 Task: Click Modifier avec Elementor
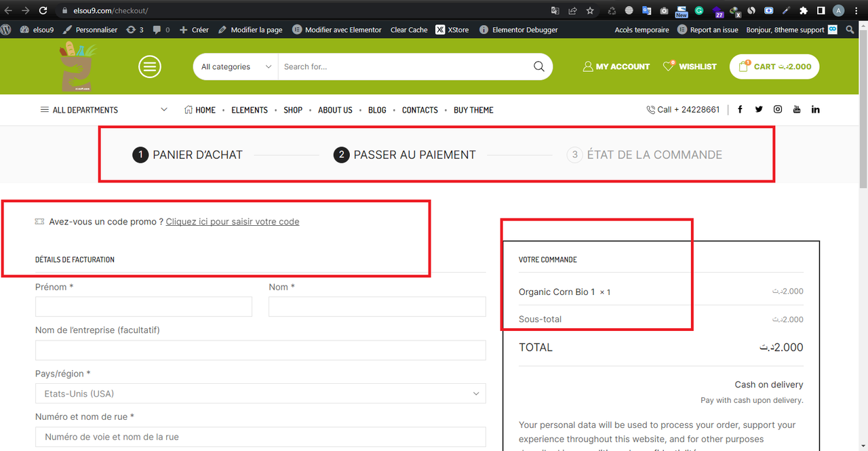[x=337, y=30]
